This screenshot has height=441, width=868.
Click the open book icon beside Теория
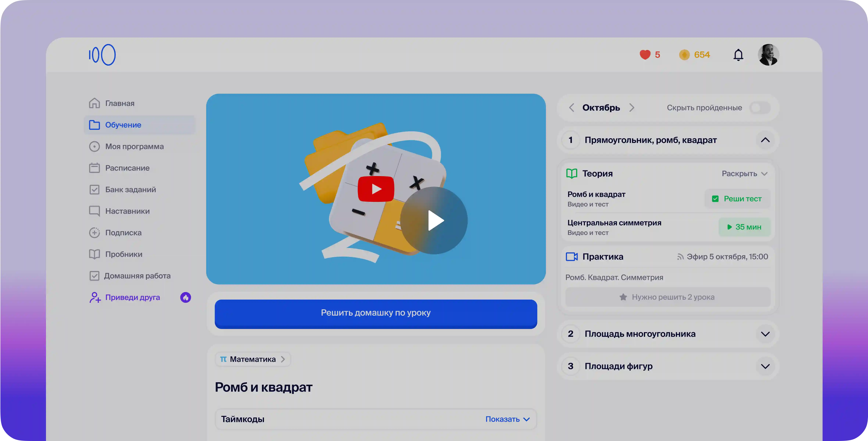(572, 173)
